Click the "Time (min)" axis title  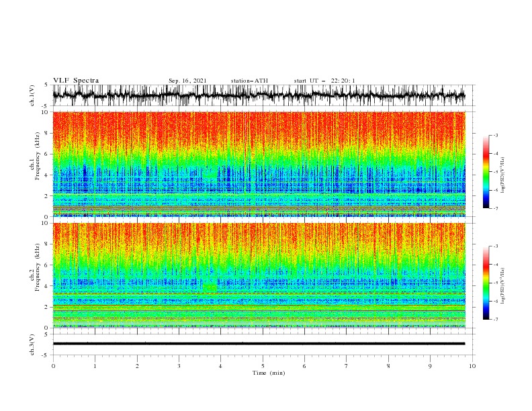[x=269, y=373]
